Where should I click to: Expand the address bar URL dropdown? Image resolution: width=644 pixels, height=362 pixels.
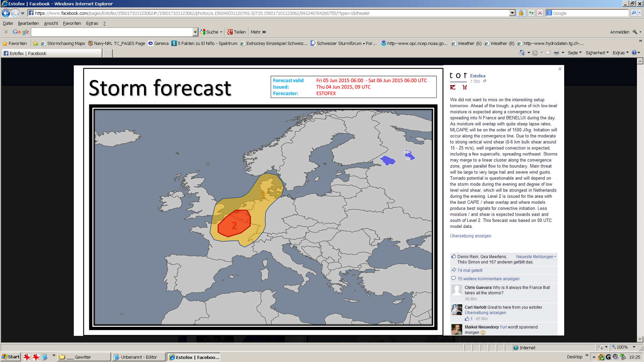point(512,13)
